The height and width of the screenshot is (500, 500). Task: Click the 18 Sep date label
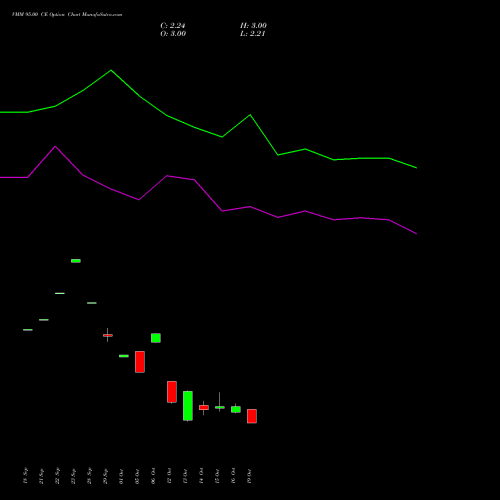tap(25, 476)
